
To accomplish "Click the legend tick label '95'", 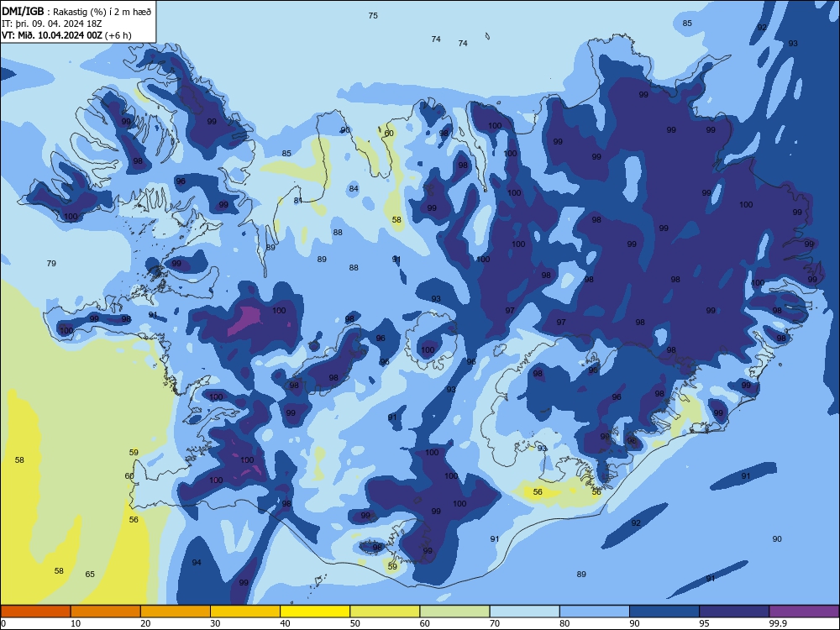I will (704, 623).
